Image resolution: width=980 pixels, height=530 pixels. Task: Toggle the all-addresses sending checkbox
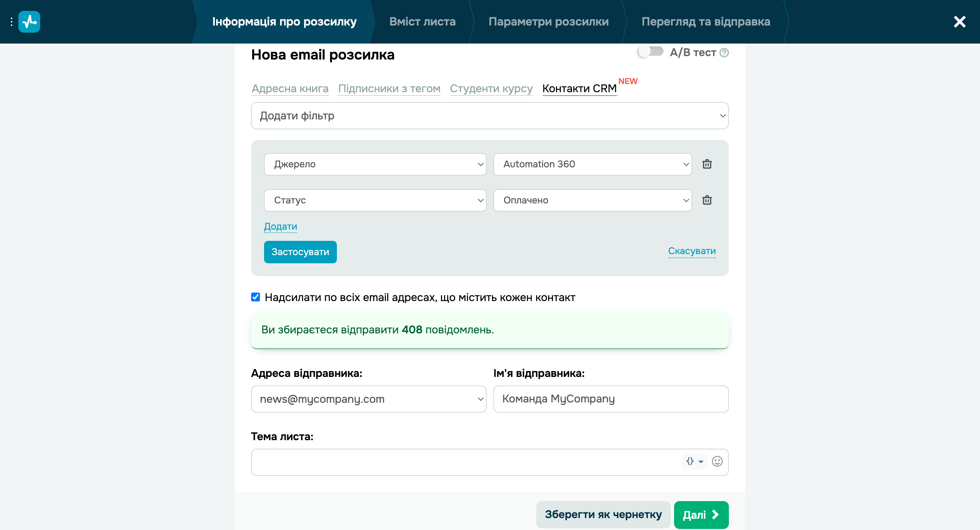point(255,297)
